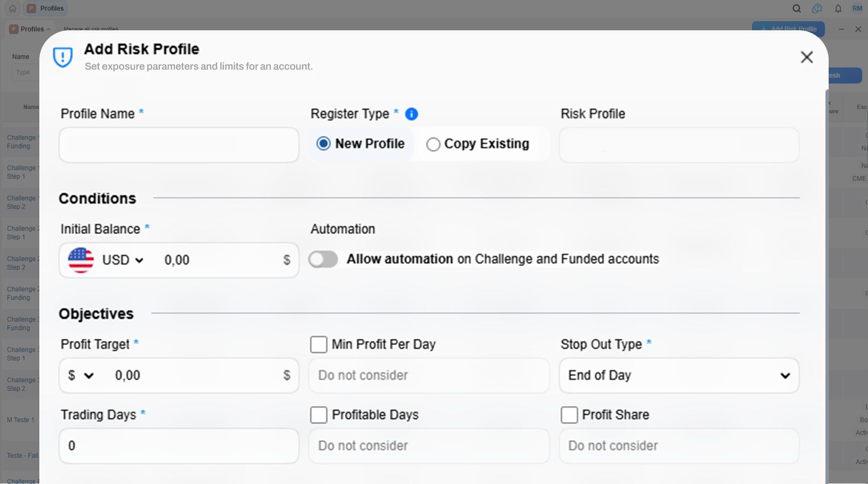Screen dimensions: 868x484
Task: Open the chat support icon
Action: tap(817, 9)
